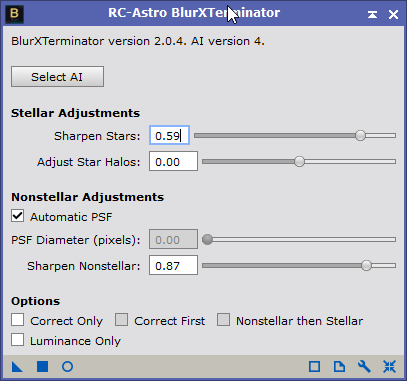The width and height of the screenshot is (407, 381).
Task: Click the Nonstellar then Stellar checkbox
Action: coord(223,319)
